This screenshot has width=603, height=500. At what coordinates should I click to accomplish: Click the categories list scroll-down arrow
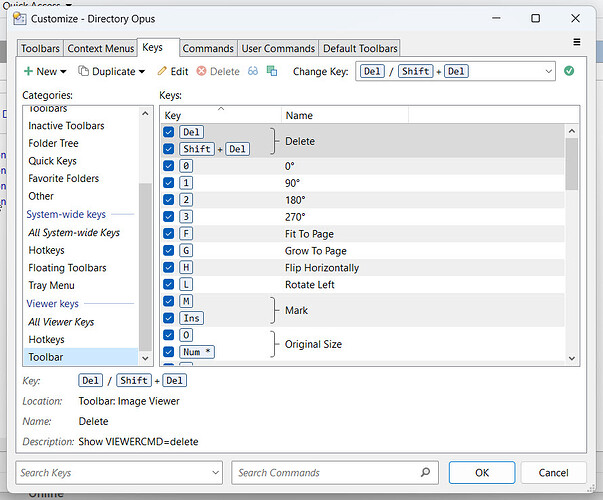tap(145, 358)
